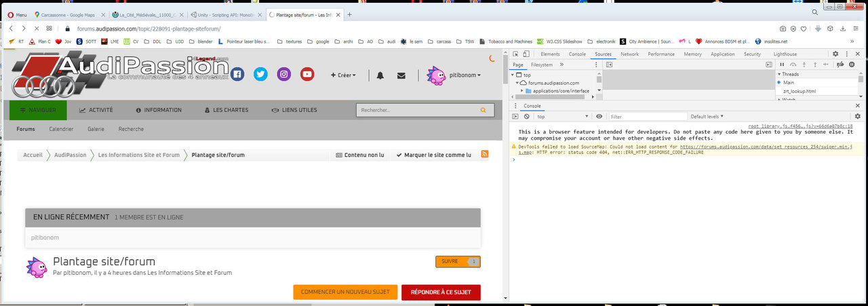The height and width of the screenshot is (306, 868).
Task: Click RÉPONDRE À CE SUJET button
Action: [441, 292]
